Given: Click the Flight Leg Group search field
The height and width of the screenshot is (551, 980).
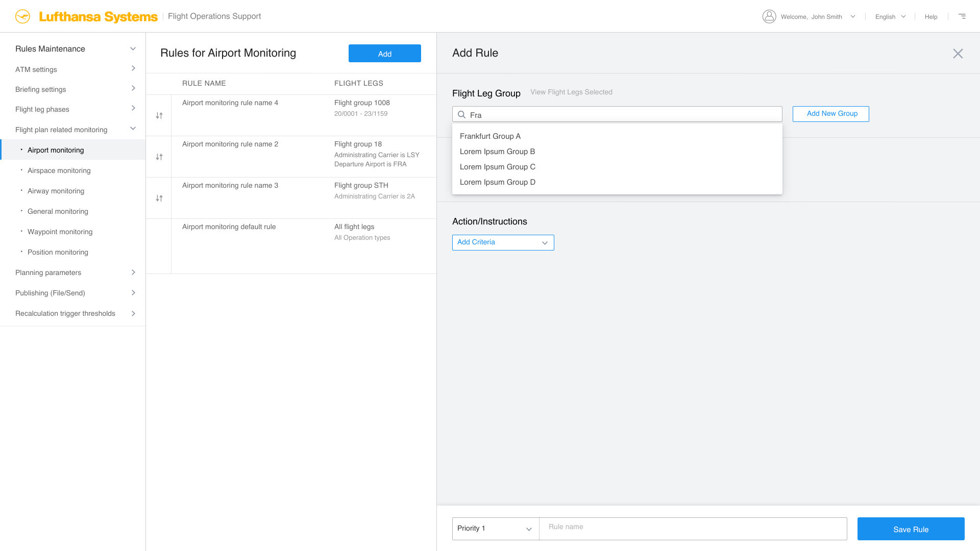Looking at the screenshot, I should coord(617,114).
